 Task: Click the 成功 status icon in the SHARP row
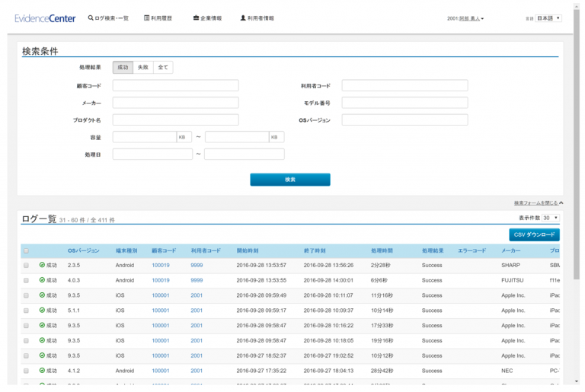click(43, 265)
